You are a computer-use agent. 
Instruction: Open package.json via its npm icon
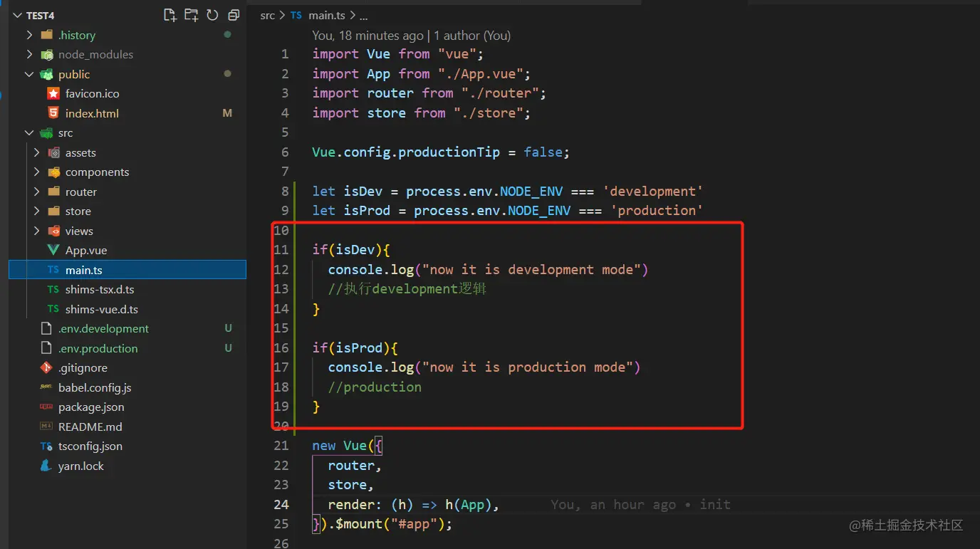[46, 407]
